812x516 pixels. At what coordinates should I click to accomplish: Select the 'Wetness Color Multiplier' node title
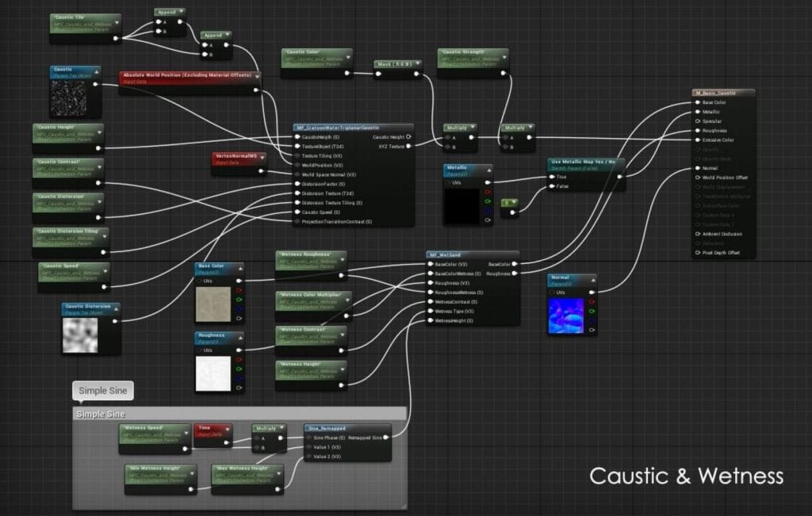click(311, 295)
